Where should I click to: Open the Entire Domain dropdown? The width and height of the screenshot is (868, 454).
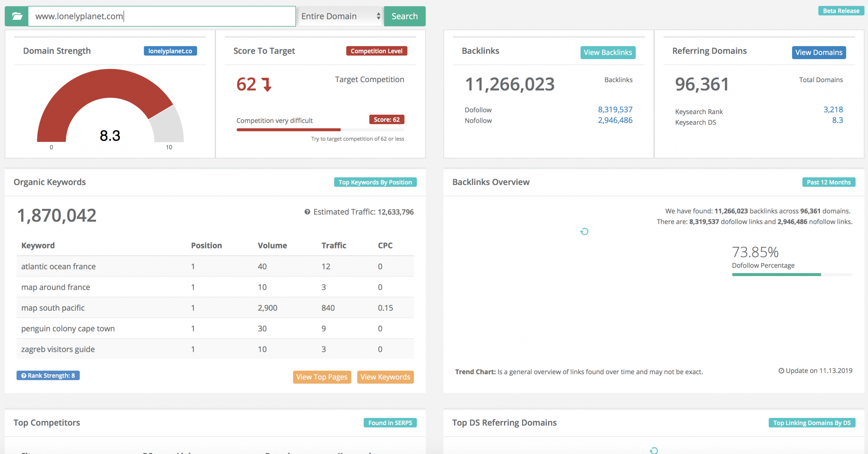[x=340, y=16]
